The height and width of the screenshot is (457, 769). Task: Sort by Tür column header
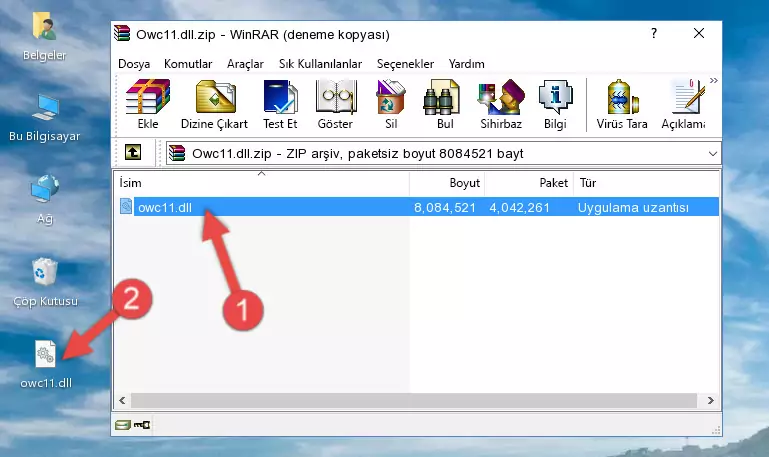[x=646, y=183]
